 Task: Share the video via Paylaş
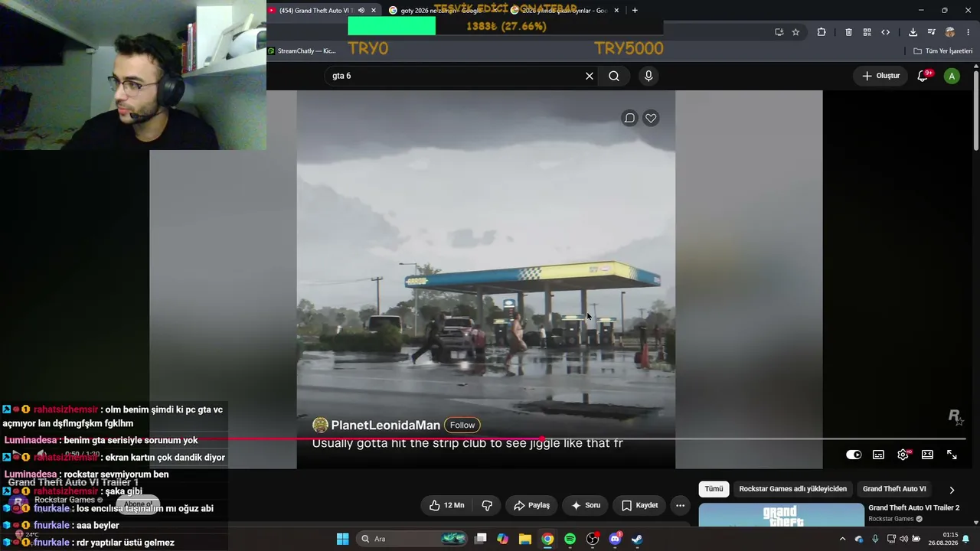click(x=531, y=505)
